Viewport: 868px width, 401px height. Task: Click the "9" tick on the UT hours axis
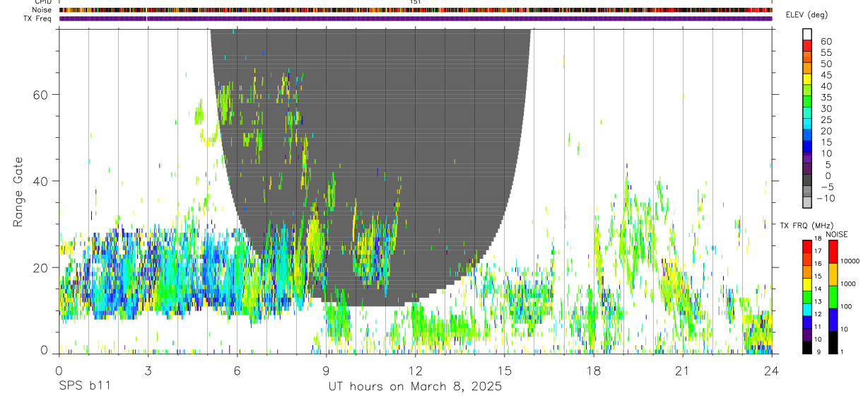point(327,371)
